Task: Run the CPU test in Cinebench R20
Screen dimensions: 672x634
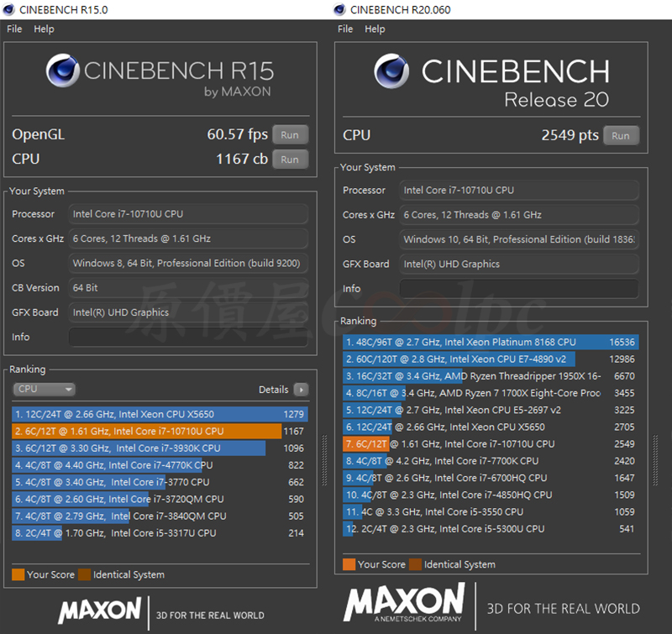Action: [x=621, y=135]
